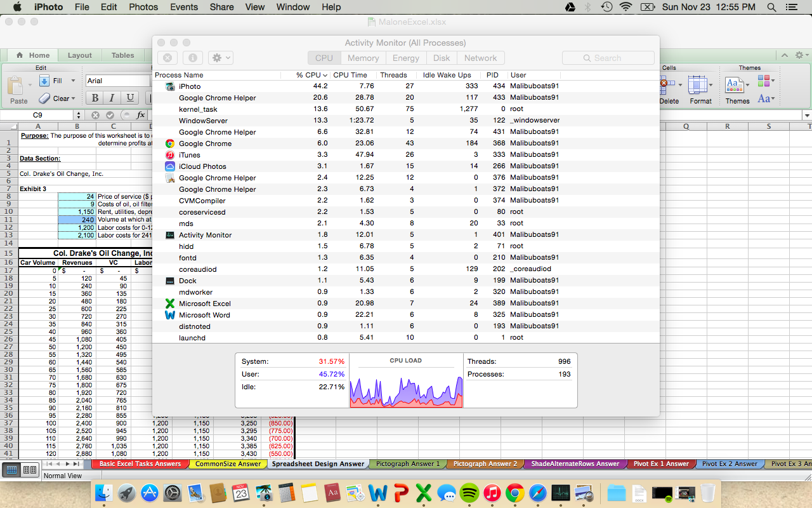812x508 pixels.
Task: Switch to the Energy tab
Action: click(x=406, y=58)
